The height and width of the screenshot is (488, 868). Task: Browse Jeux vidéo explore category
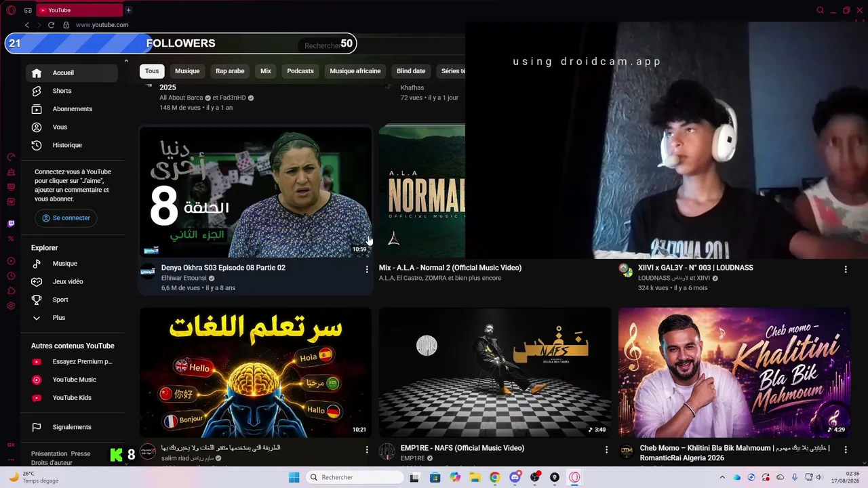click(x=72, y=282)
